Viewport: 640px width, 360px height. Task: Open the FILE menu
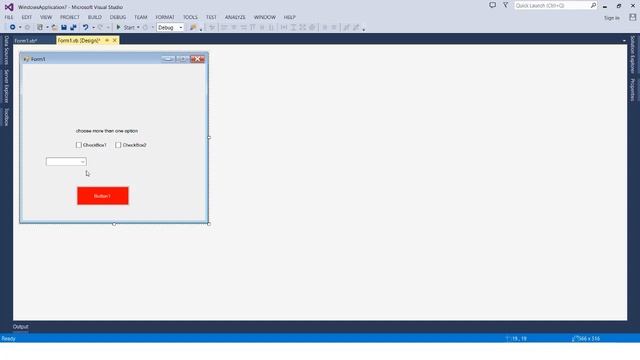click(x=9, y=17)
